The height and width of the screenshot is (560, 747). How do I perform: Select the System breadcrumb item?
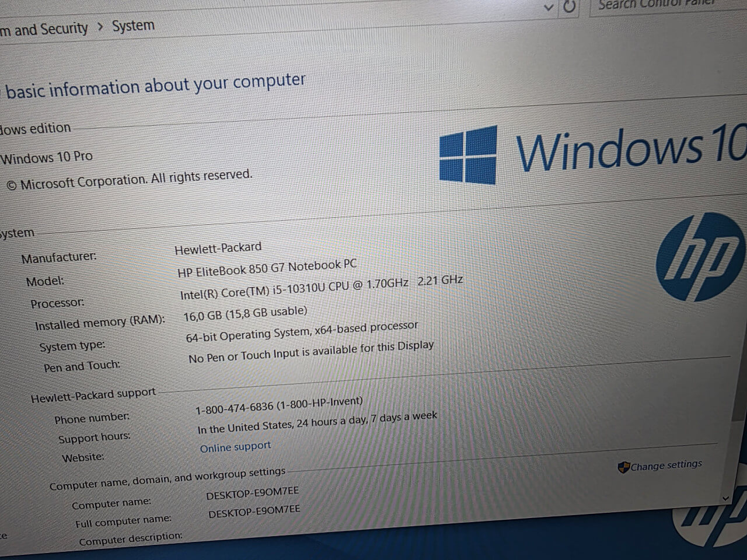click(x=133, y=26)
